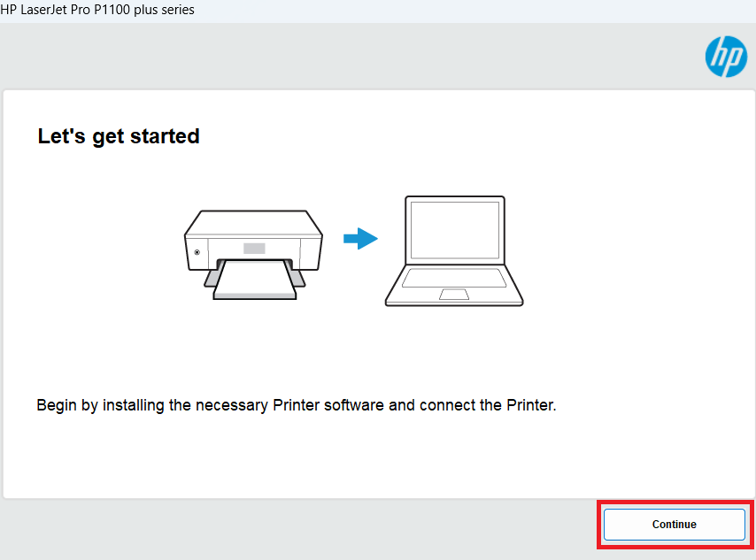The height and width of the screenshot is (560, 756).
Task: Select the laptop screen in the illustration
Action: coord(453,228)
